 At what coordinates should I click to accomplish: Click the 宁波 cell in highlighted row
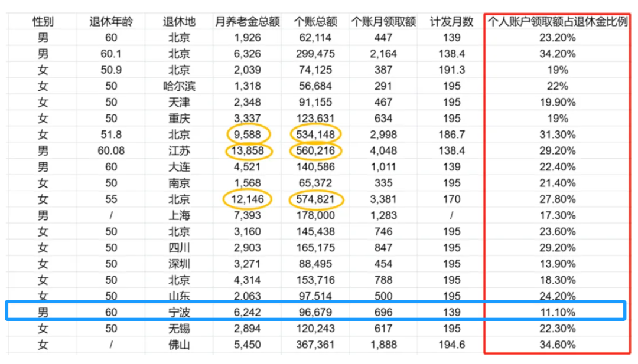tap(180, 312)
